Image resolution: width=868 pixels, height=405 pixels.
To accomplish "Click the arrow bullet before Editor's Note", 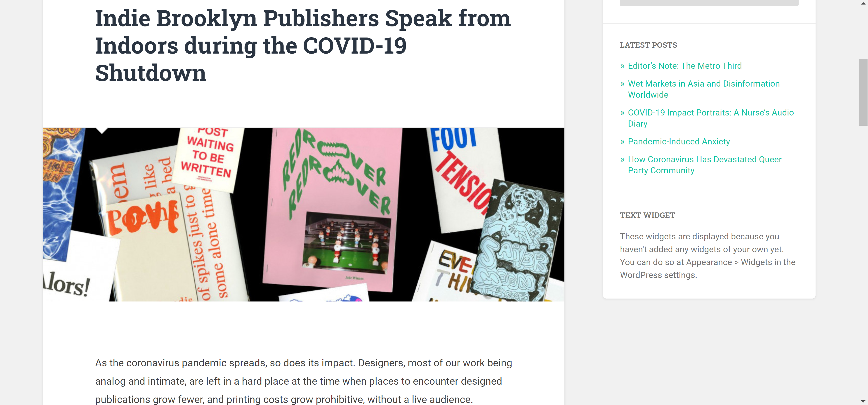I will pyautogui.click(x=622, y=66).
